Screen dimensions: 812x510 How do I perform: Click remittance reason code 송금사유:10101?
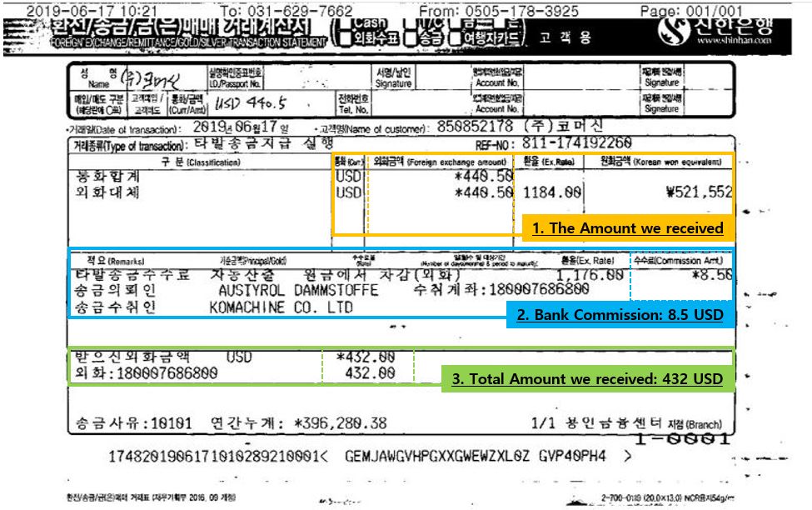[133, 423]
